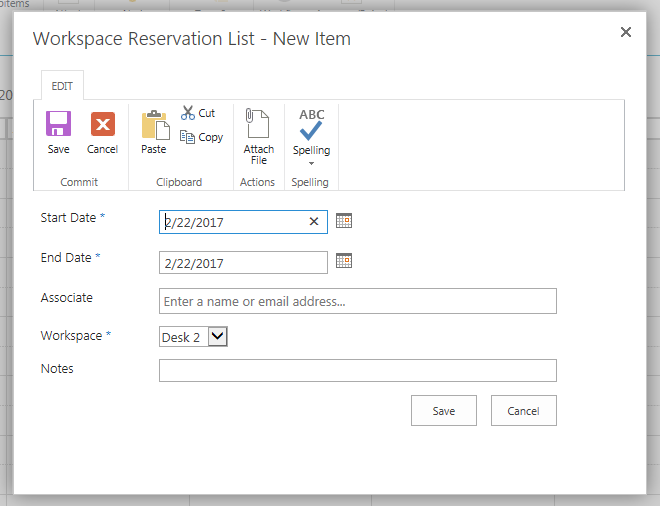The width and height of the screenshot is (660, 506).
Task: Run the ABC Spelling check icon
Action: [311, 125]
